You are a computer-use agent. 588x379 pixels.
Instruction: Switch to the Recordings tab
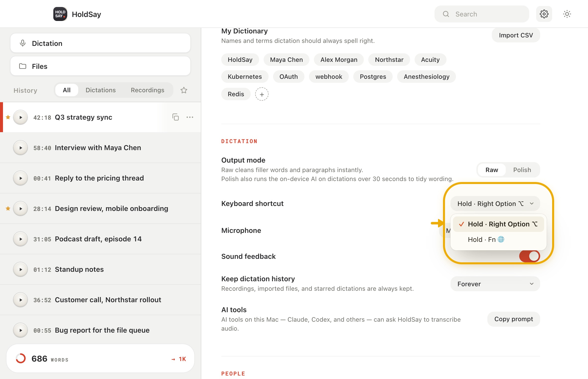147,90
